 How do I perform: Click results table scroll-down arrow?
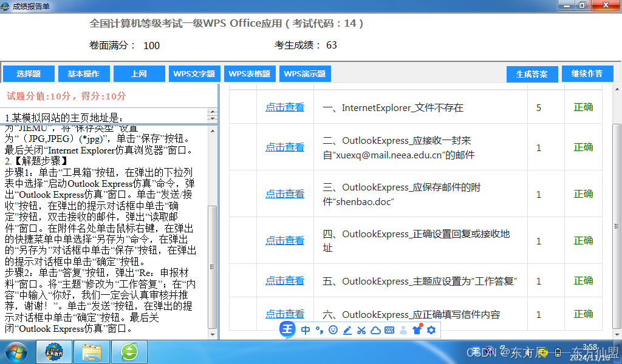[617, 335]
